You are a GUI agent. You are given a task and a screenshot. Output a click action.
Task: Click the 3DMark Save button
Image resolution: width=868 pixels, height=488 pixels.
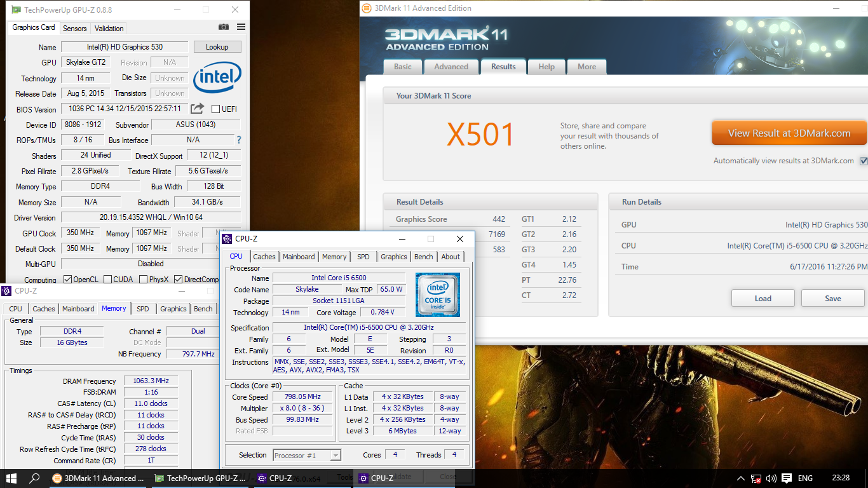click(833, 299)
